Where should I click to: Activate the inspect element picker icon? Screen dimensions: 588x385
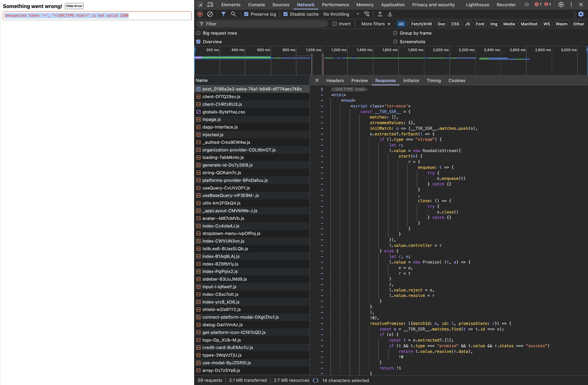(x=200, y=4)
